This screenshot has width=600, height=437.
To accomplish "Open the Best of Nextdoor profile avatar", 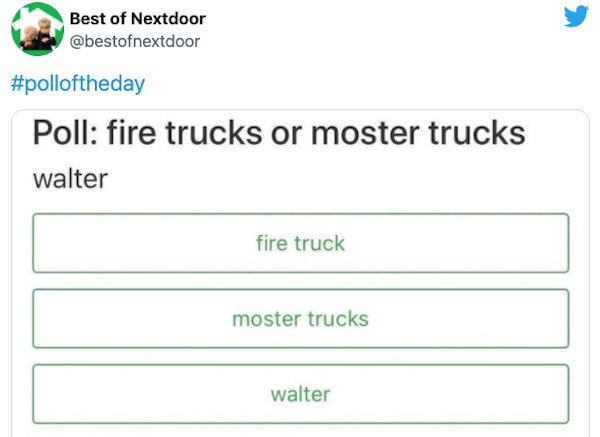I will point(38,29).
